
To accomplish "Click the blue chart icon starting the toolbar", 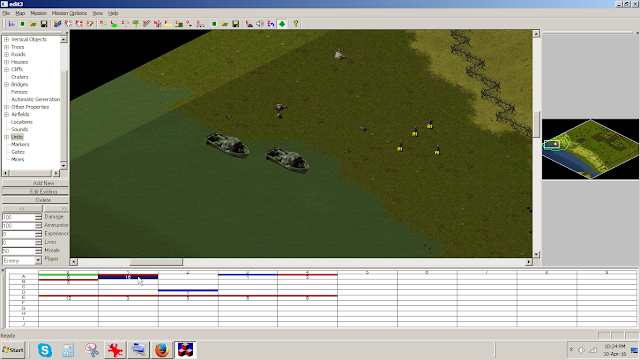I will click(x=11, y=24).
